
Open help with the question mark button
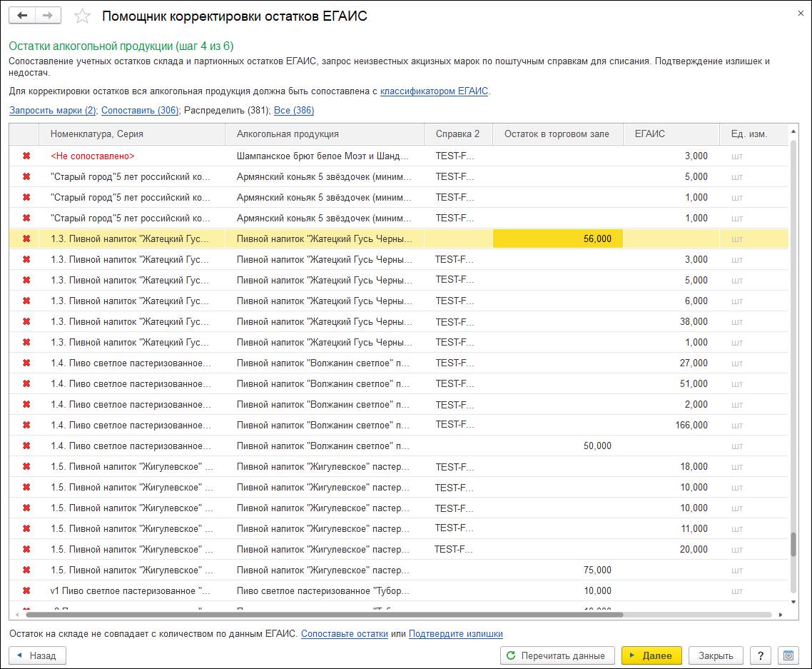(x=761, y=655)
